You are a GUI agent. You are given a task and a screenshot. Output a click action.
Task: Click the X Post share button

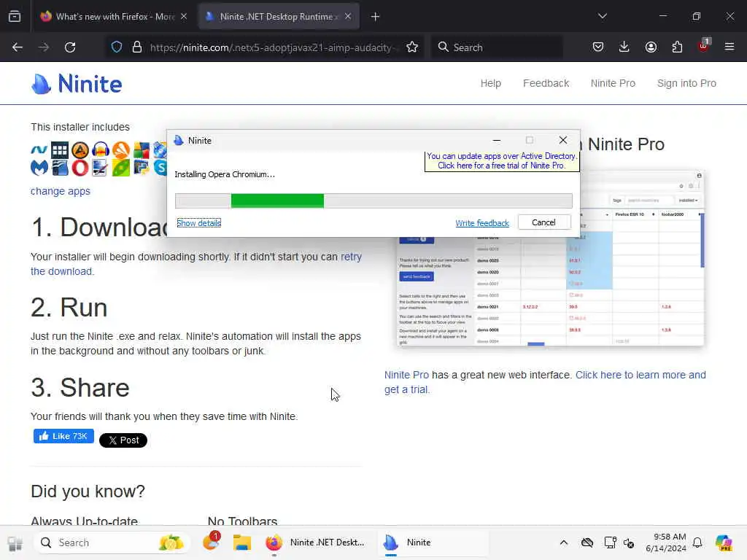123,440
